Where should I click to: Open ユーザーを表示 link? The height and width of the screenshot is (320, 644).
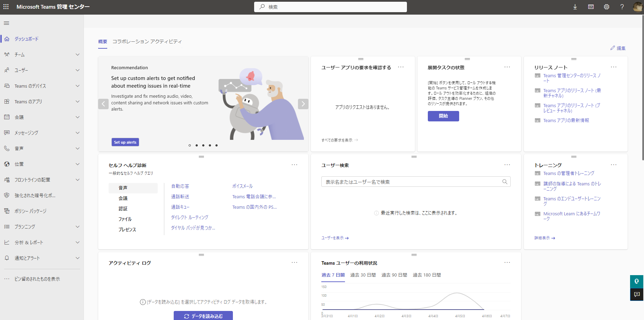tap(335, 238)
